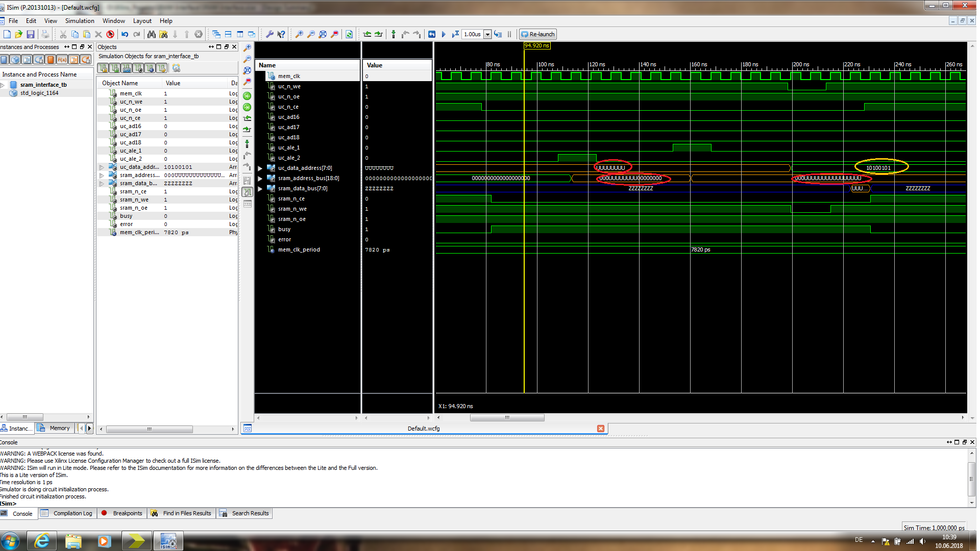This screenshot has height=551, width=980.
Task: Expand sram_address row in Objects list
Action: (x=102, y=175)
